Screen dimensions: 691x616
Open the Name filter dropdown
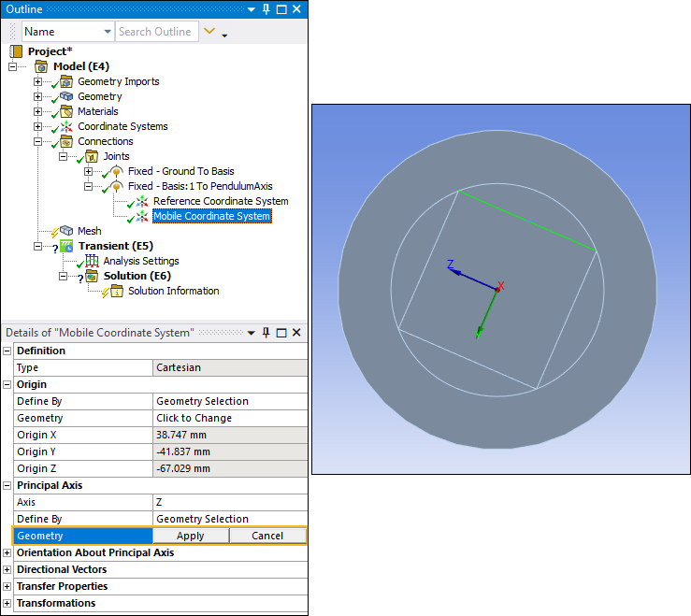click(107, 32)
